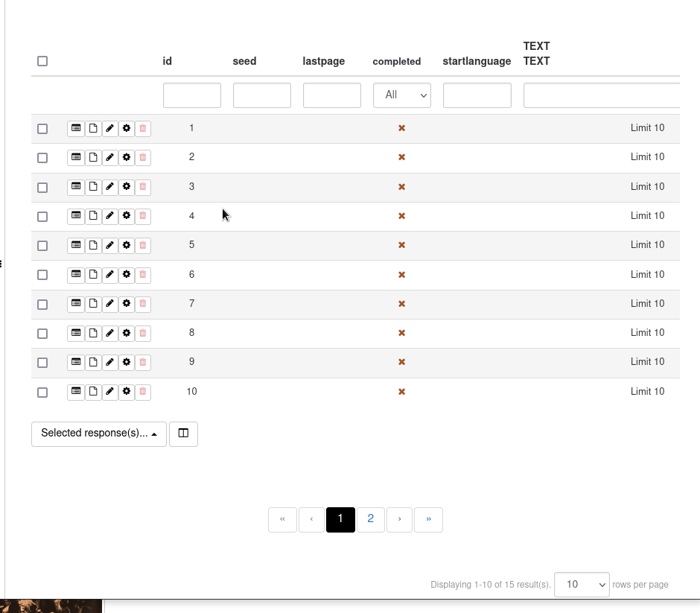The image size is (700, 613).
Task: Edit response 2 with the pencil icon
Action: (x=109, y=158)
